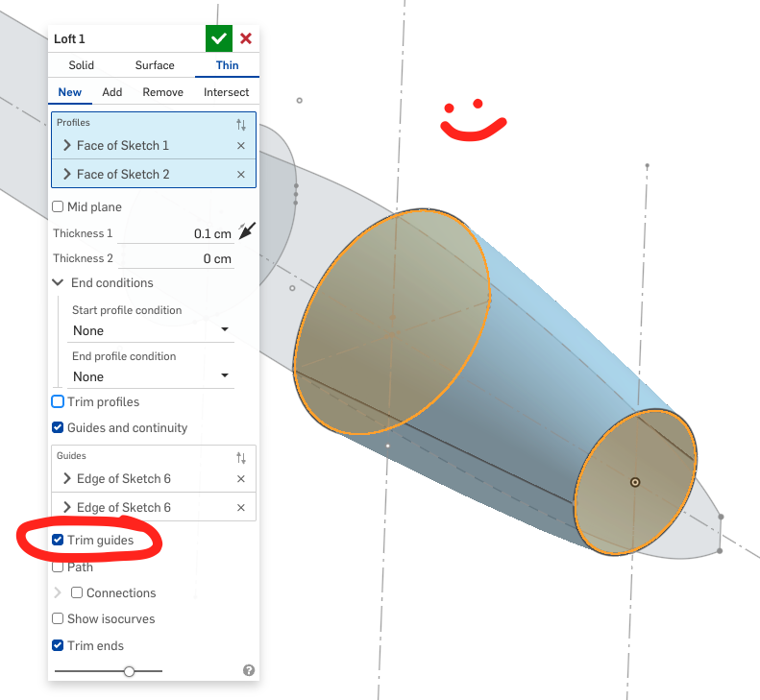Screen dimensions: 760x700
Task: Choose the Remove operation tab
Action: [x=163, y=92]
